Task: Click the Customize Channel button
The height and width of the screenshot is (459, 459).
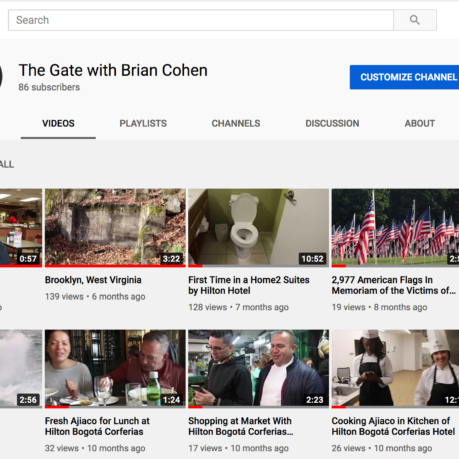Action: tap(404, 77)
